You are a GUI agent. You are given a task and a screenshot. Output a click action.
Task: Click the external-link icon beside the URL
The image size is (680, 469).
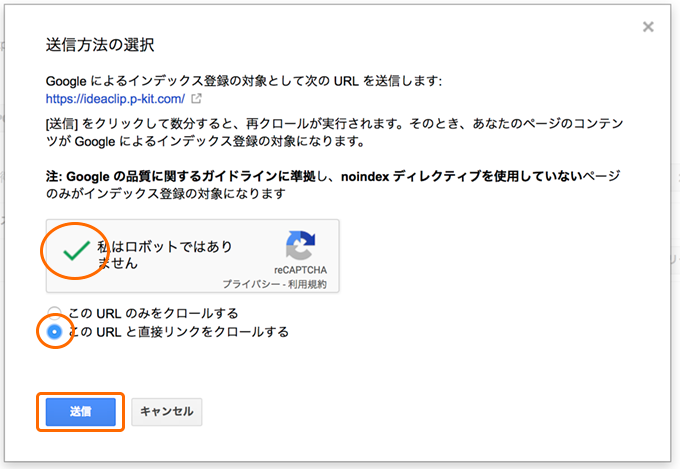(x=196, y=98)
